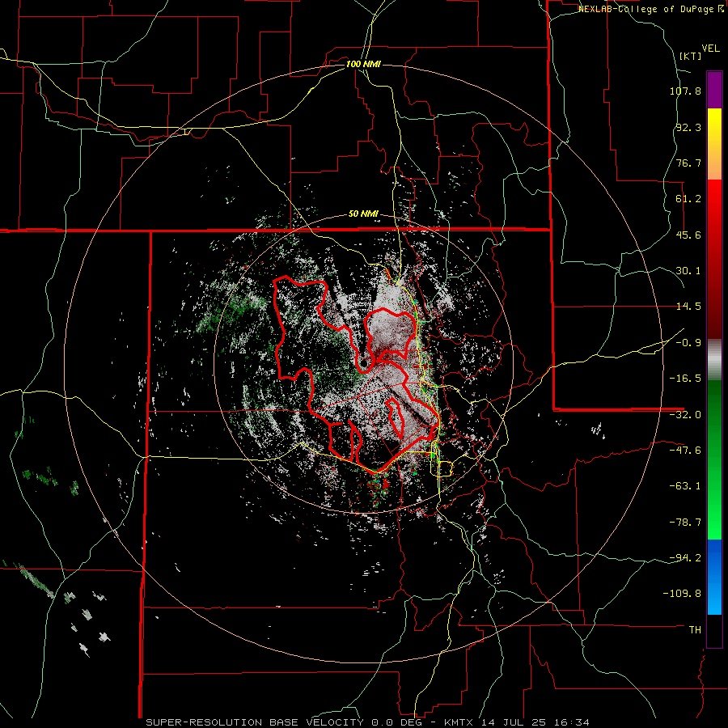Click the gray near-zero segment of the scale
This screenshot has width=728, height=728.
714,360
